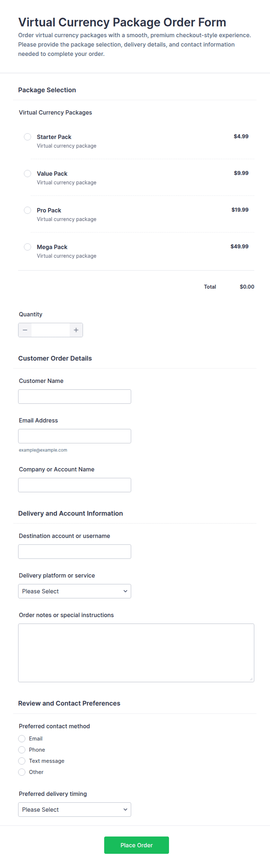Screen dimensions: 270x868
Task: Increase quantity with the plus icon
Action: [x=76, y=330]
